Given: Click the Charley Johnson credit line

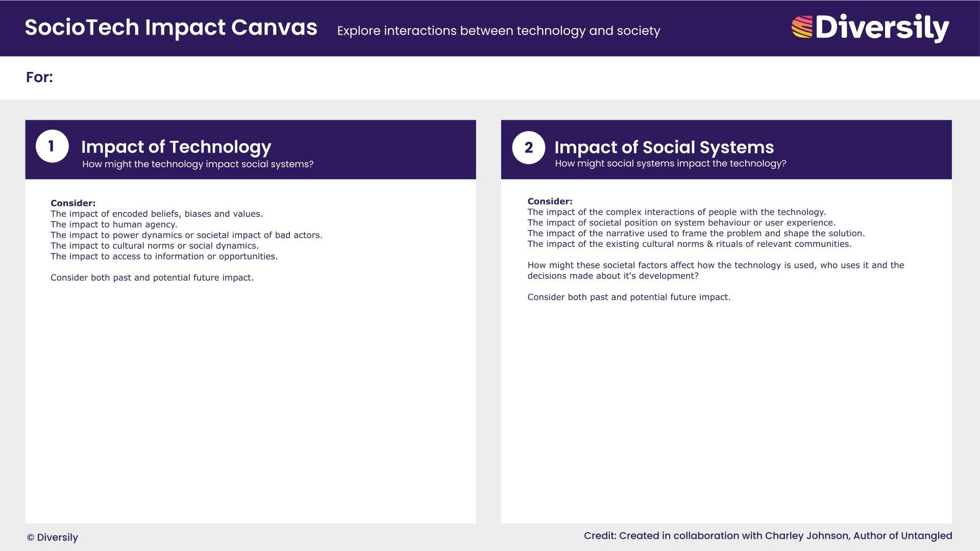Looking at the screenshot, I should 768,536.
